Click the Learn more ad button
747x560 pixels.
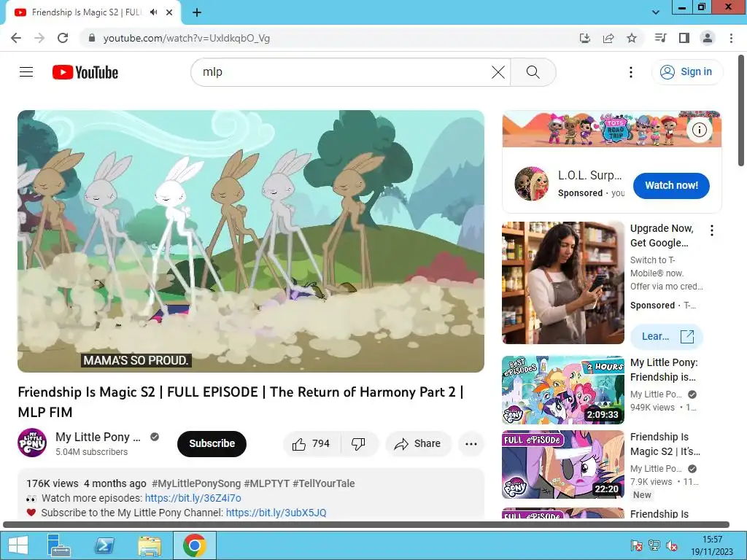(667, 337)
